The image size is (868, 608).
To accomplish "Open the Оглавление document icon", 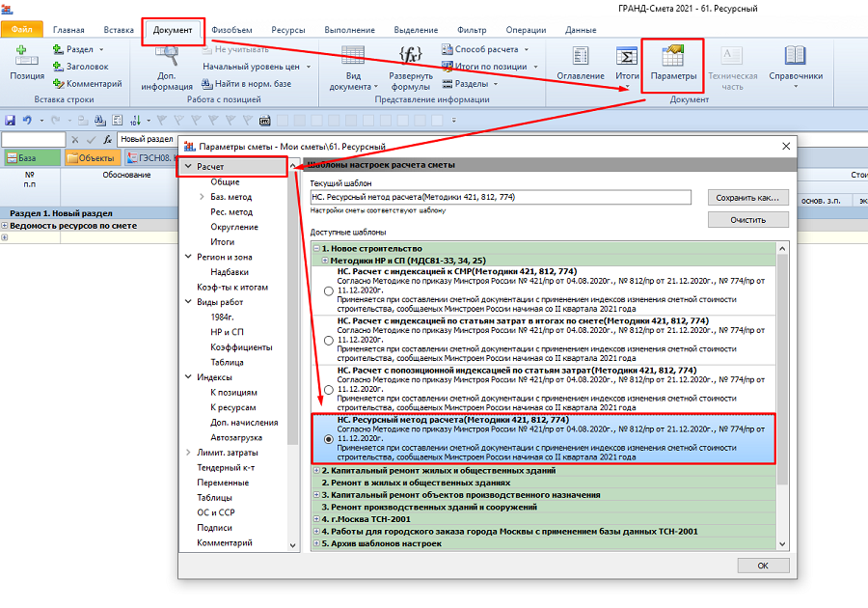I will 581,56.
